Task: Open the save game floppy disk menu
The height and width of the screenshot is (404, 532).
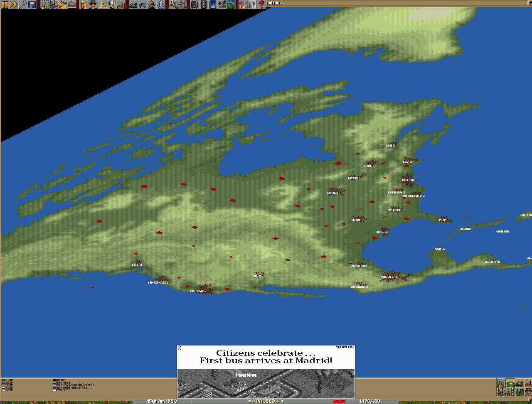Action: [x=32, y=5]
